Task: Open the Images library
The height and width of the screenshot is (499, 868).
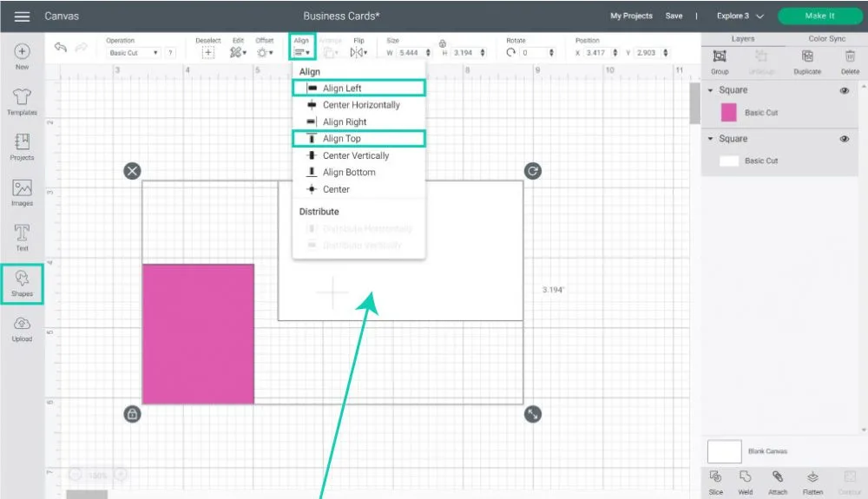Action: pyautogui.click(x=22, y=192)
